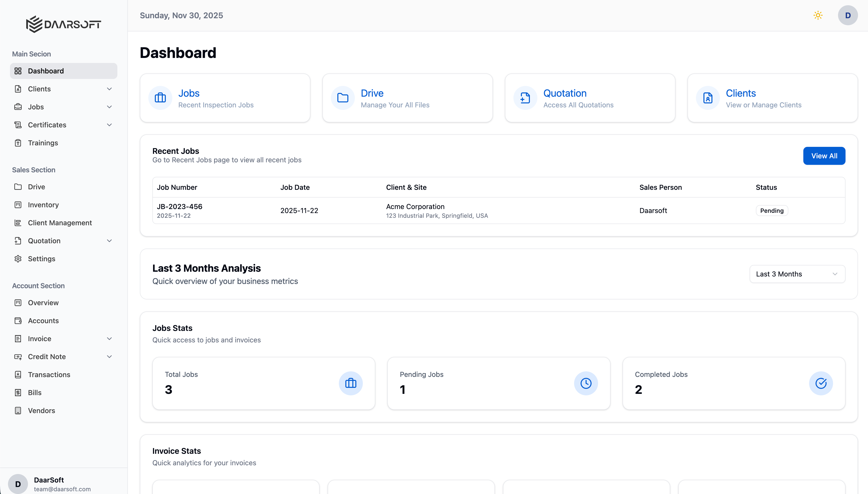Select the Jobs briefcase icon in sidebar
The width and height of the screenshot is (868, 494).
(x=18, y=107)
